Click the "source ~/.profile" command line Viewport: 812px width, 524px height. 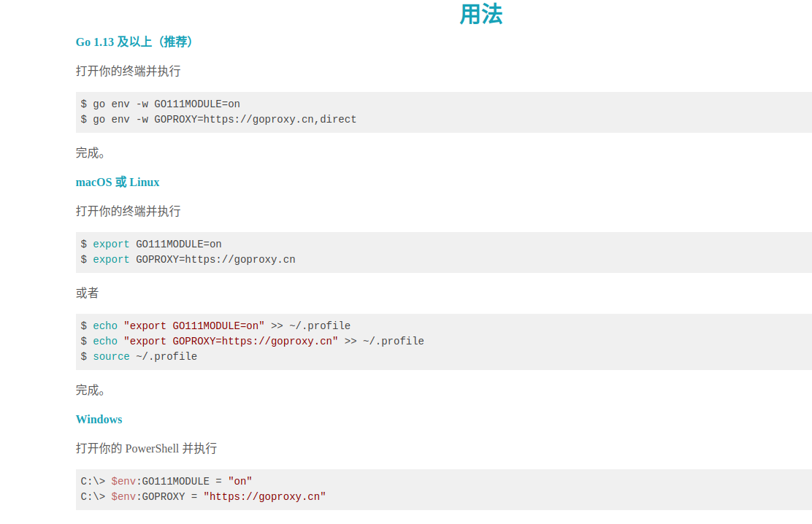pos(139,357)
